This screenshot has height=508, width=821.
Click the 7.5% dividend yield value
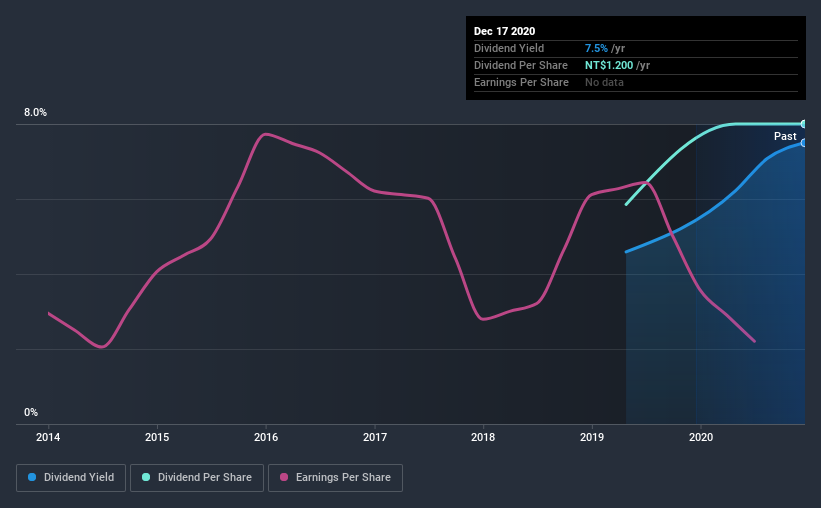tap(596, 48)
